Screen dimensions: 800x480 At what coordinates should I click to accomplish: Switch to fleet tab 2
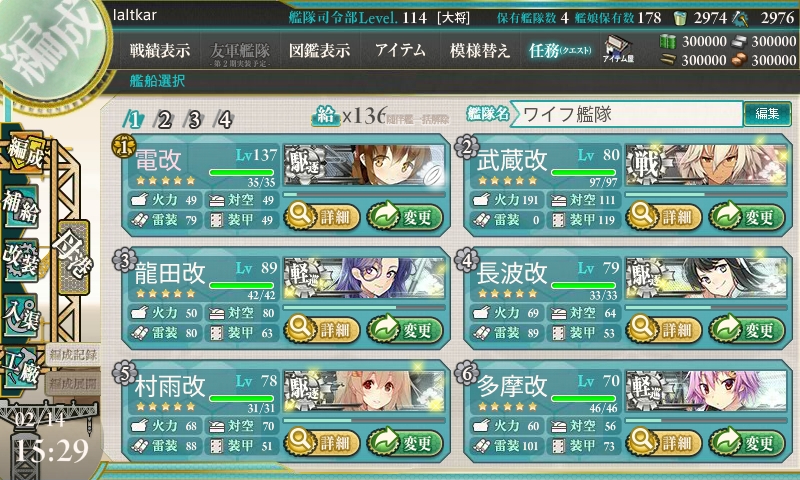164,119
